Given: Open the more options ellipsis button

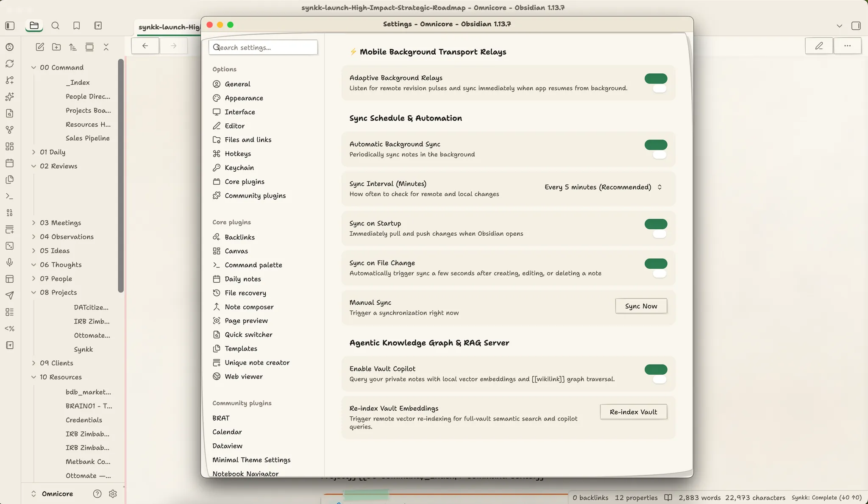Looking at the screenshot, I should click(x=847, y=46).
